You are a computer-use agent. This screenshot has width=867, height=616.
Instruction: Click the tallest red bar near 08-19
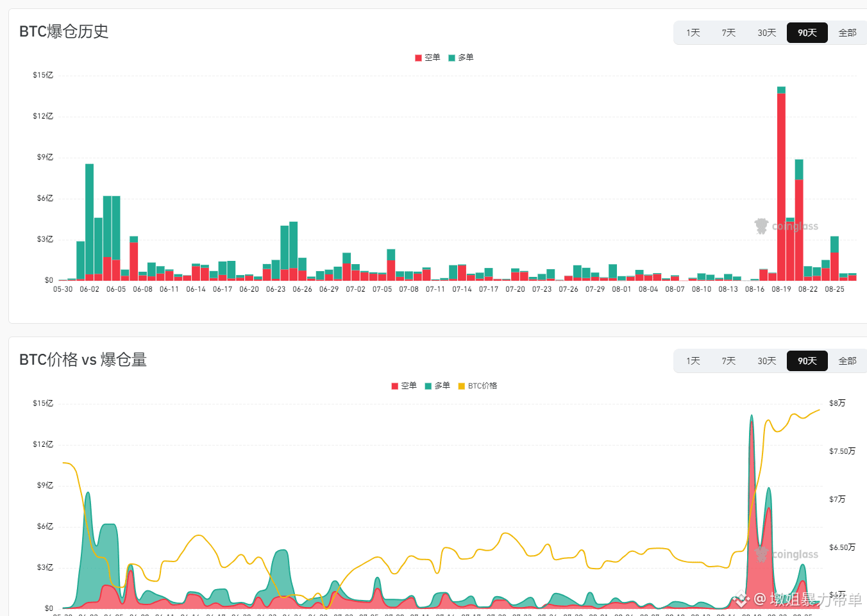point(781,186)
